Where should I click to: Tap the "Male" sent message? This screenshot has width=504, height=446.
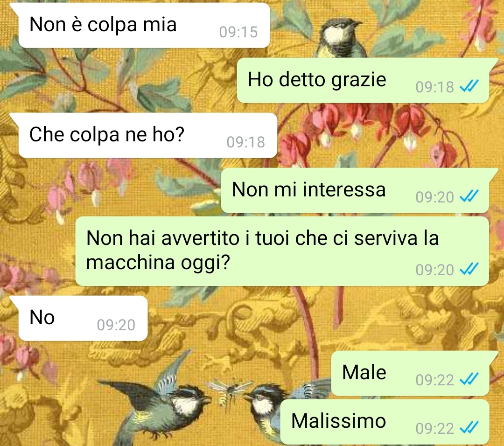click(x=410, y=373)
